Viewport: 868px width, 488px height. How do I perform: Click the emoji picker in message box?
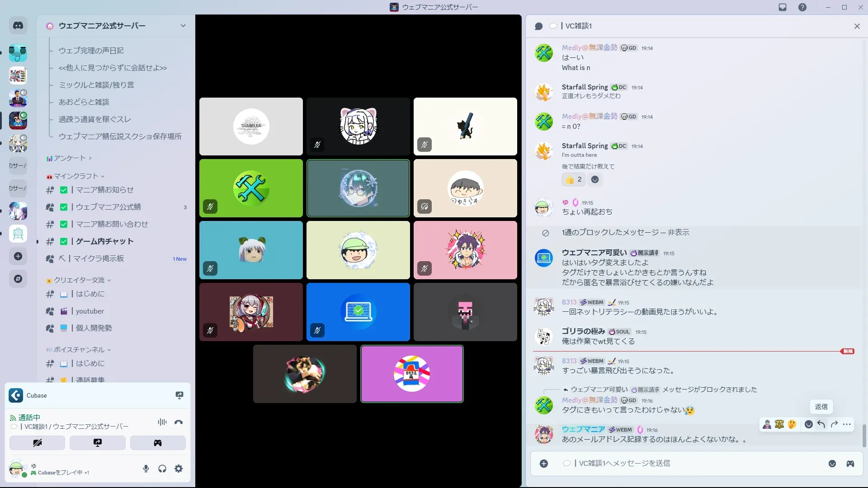tap(832, 464)
